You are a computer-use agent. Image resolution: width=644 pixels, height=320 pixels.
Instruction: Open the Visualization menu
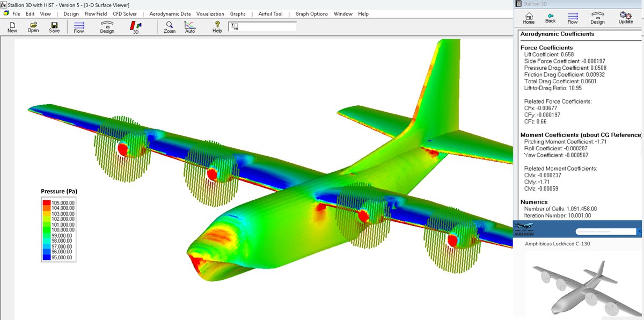(x=210, y=13)
